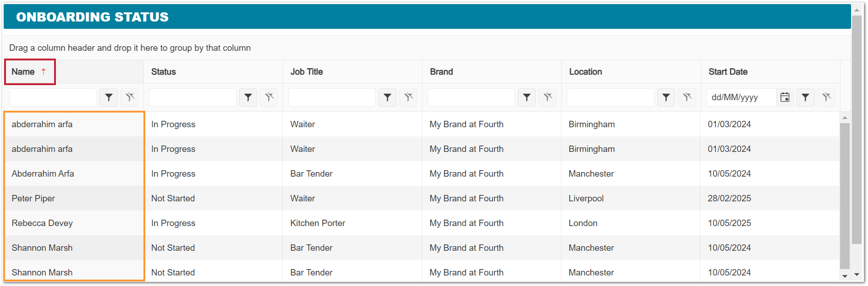Image resolution: width=868 pixels, height=286 pixels.
Task: Click the page scrollbar down arrow
Action: pyautogui.click(x=857, y=275)
